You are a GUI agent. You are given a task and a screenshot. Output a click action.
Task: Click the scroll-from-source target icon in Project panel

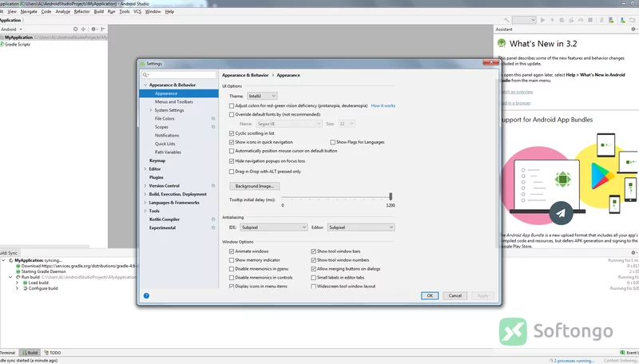pyautogui.click(x=75, y=30)
